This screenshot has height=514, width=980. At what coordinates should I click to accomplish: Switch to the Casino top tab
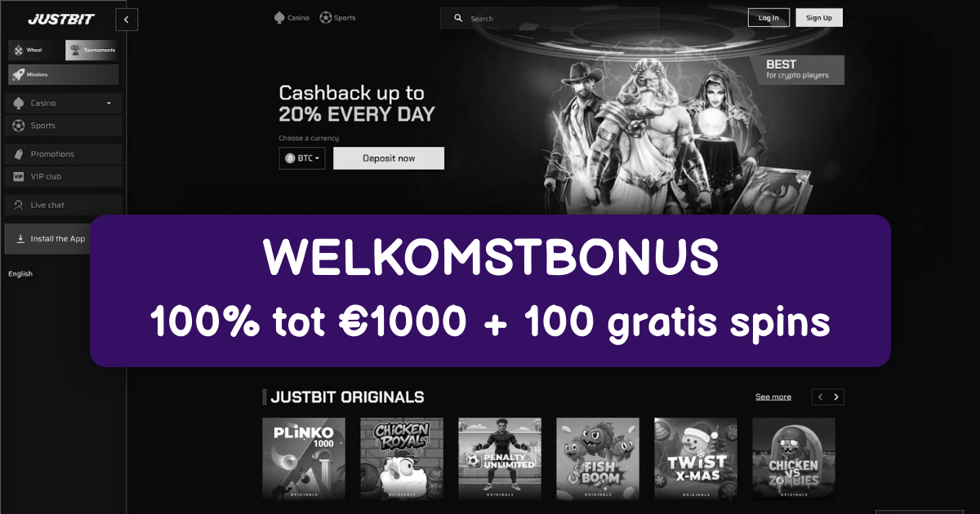click(x=292, y=17)
